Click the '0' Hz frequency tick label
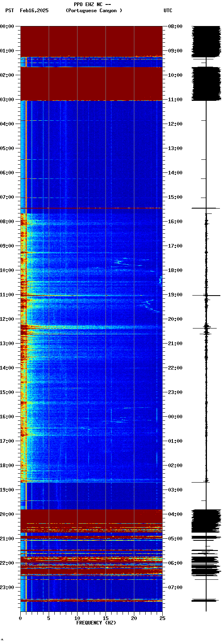The height and width of the screenshot is (644, 224). click(20, 618)
